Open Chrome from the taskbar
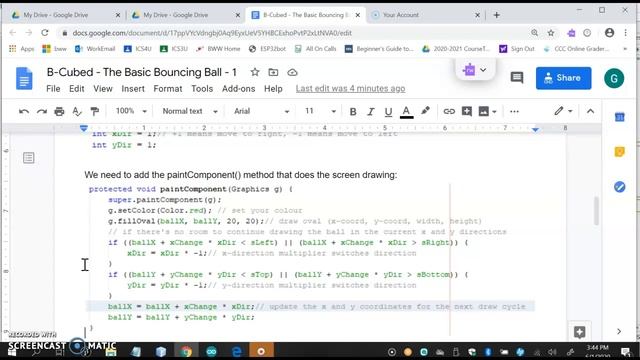This screenshot has height=360, width=640. click(x=186, y=351)
